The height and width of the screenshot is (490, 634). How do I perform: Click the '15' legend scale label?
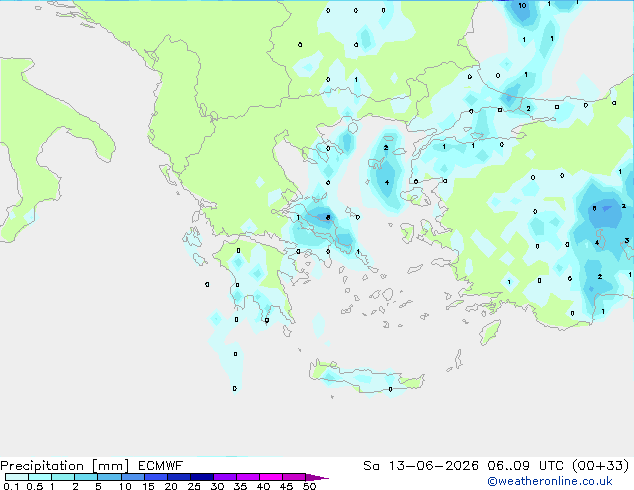click(x=148, y=486)
